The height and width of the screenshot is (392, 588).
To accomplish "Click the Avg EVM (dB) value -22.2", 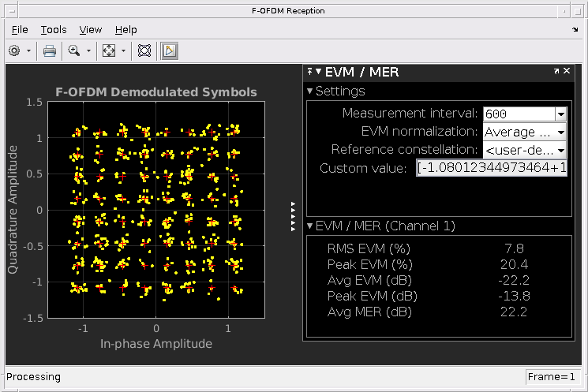I will (x=514, y=280).
